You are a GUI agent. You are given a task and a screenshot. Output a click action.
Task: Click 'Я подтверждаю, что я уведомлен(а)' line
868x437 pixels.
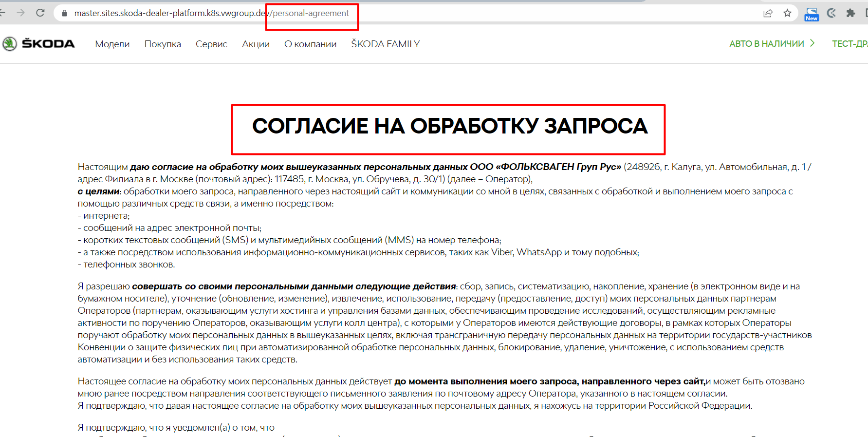pos(176,427)
